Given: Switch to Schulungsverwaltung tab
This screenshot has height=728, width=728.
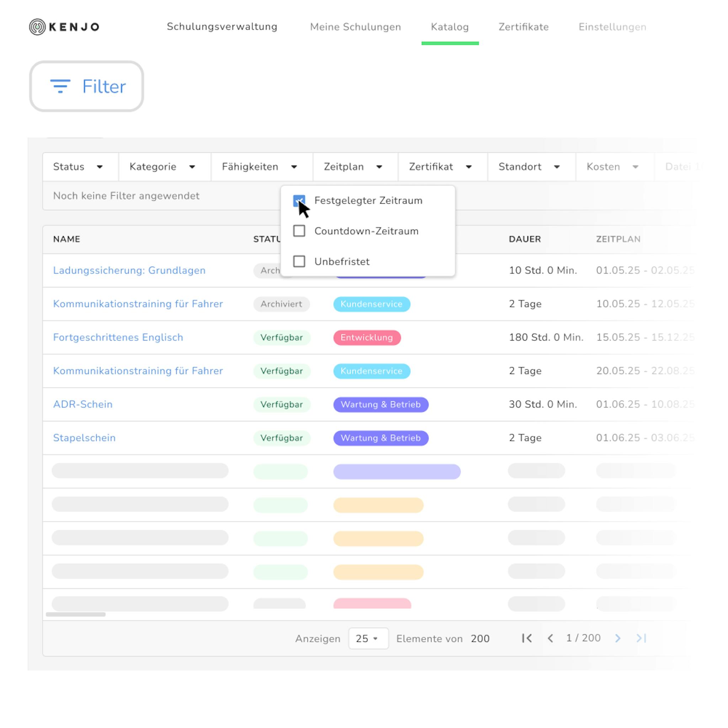Looking at the screenshot, I should (x=222, y=27).
